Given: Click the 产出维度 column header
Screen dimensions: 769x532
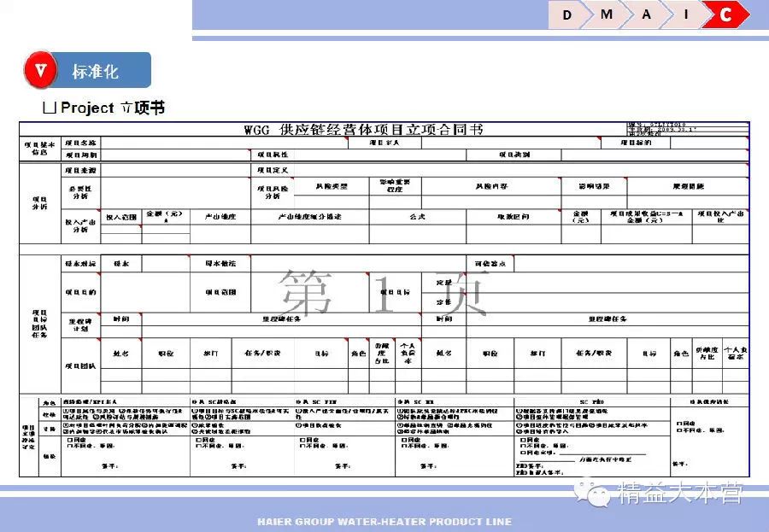Looking at the screenshot, I should pos(220,217).
